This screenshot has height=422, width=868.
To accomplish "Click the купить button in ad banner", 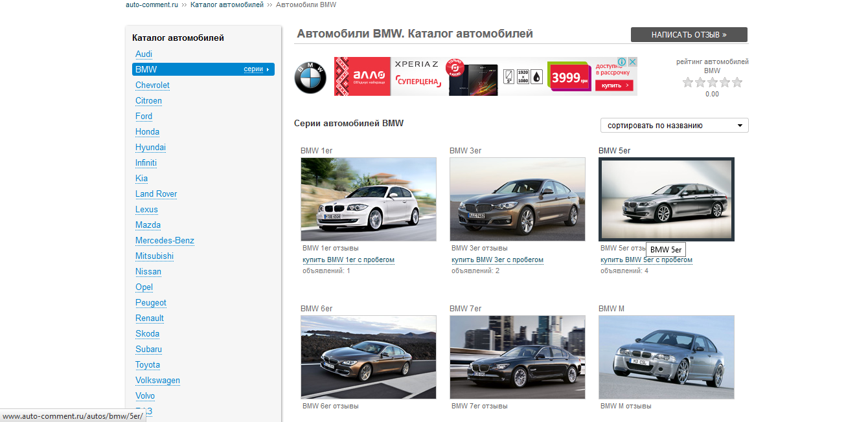I will pos(614,85).
